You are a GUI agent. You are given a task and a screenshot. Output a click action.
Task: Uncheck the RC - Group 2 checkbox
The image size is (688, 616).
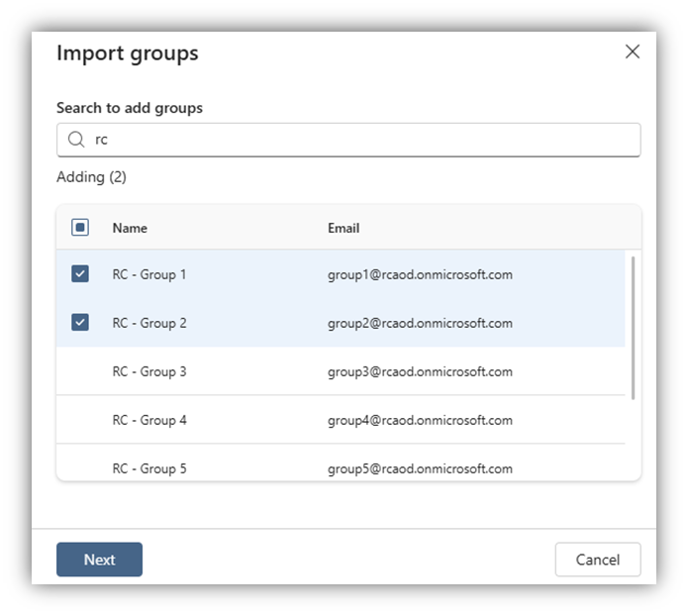[80, 322]
